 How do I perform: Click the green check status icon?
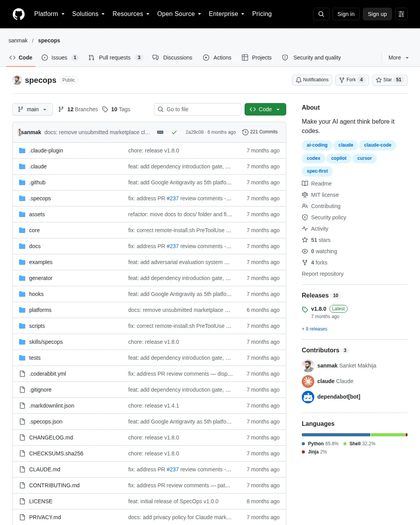tap(174, 132)
